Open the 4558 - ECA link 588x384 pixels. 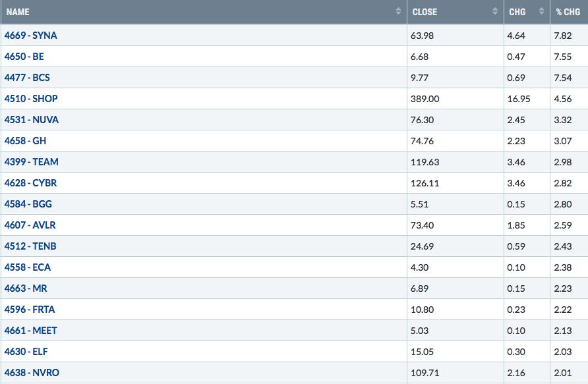pos(28,267)
